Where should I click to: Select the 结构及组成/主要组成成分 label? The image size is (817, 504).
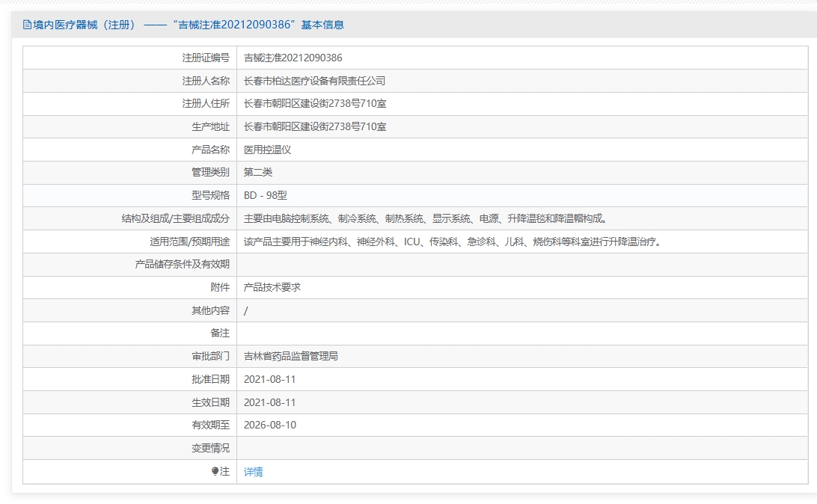point(176,218)
